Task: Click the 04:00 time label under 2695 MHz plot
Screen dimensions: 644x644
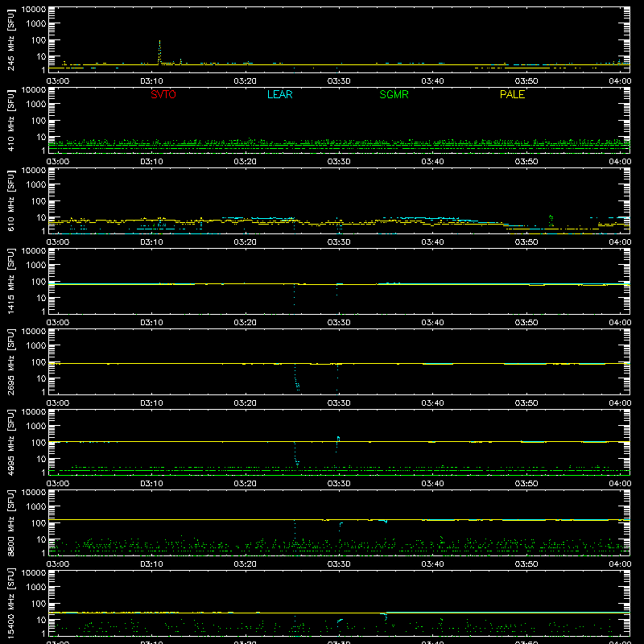Action: pyautogui.click(x=620, y=403)
